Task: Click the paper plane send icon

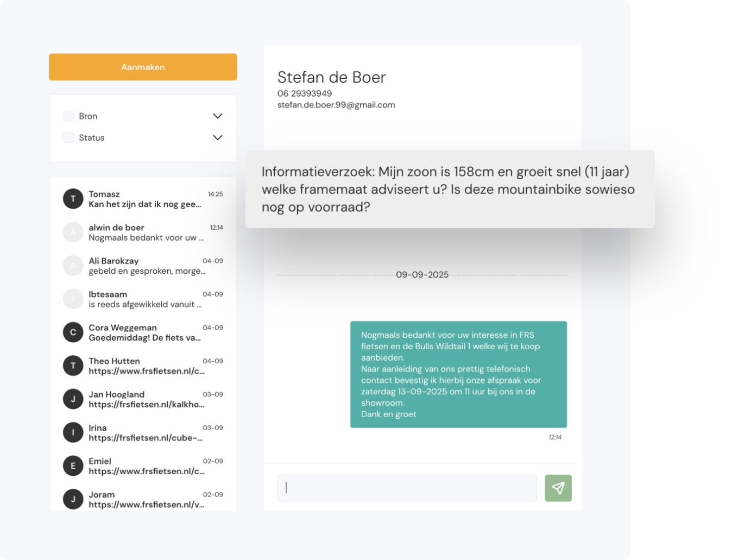Action: point(558,488)
